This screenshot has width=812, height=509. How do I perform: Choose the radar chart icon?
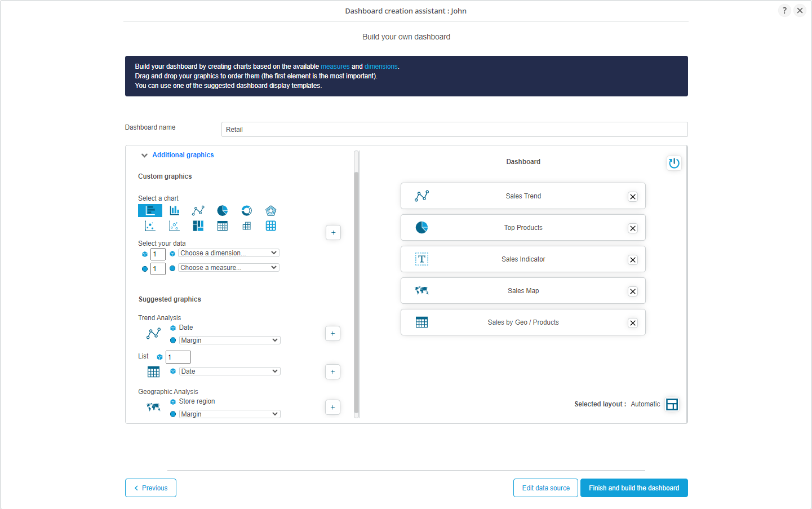coord(270,210)
